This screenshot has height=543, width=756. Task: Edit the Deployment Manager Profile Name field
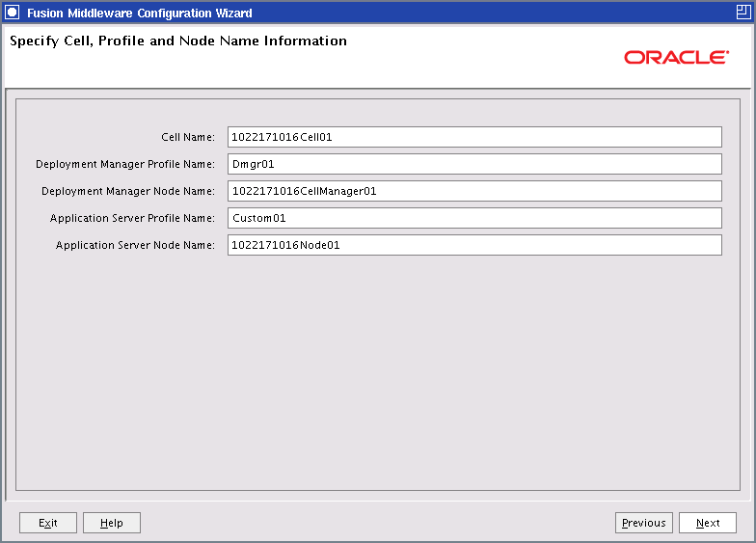[x=474, y=164]
